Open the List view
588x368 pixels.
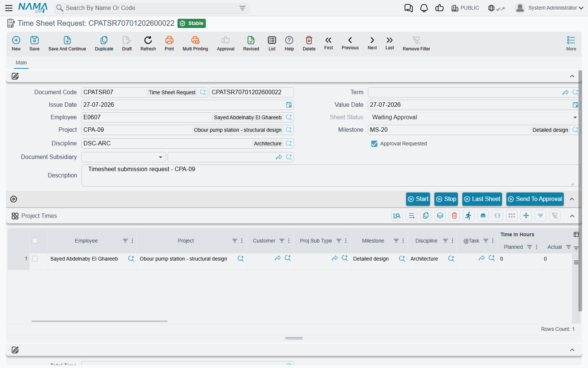point(272,43)
